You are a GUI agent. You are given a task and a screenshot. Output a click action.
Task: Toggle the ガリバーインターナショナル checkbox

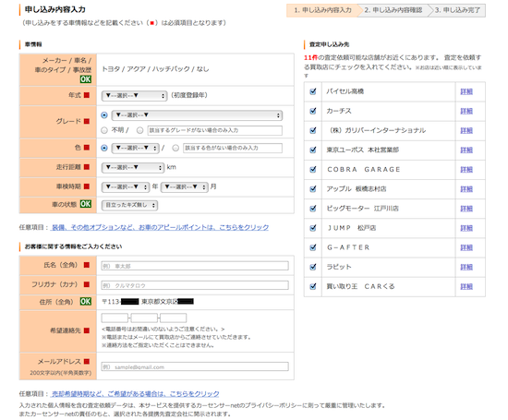coord(312,130)
